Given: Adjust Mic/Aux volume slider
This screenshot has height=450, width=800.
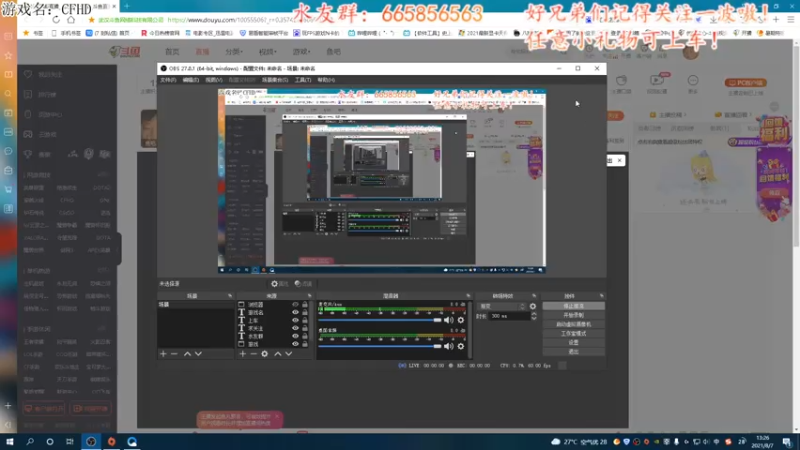Looking at the screenshot, I should 380,320.
